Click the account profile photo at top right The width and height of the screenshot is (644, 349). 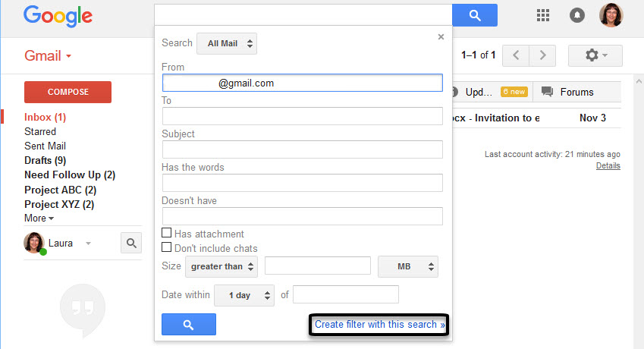tap(611, 15)
